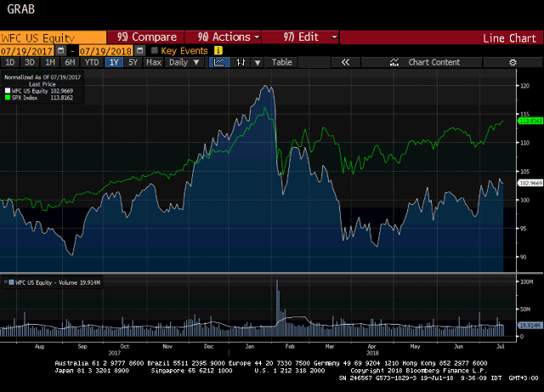Select the YTD time range tab
The height and width of the screenshot is (392, 544).
pyautogui.click(x=92, y=62)
